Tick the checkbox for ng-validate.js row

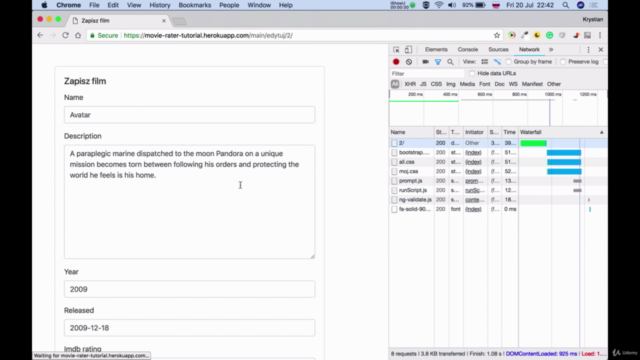click(394, 200)
